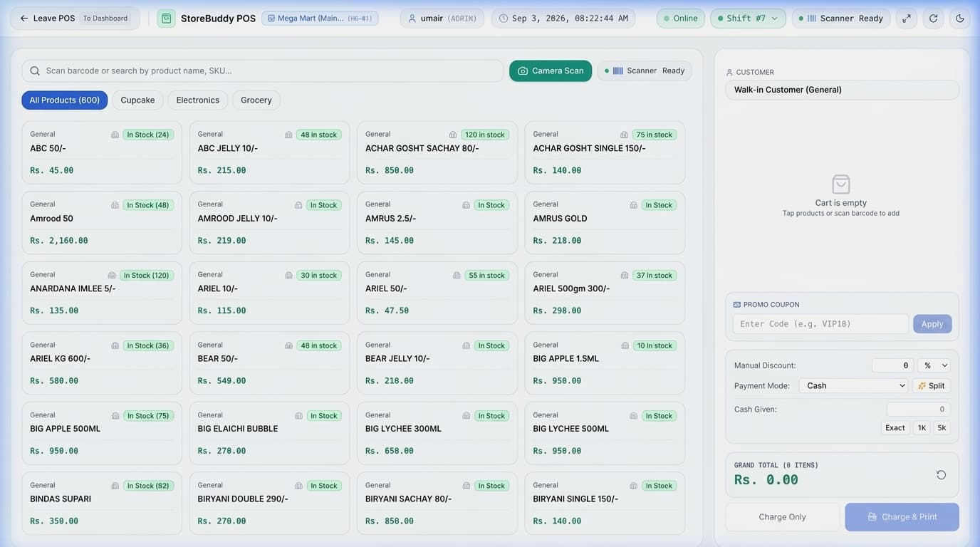Click the 'In Stock (36)' badge
This screenshot has height=547, width=980.
point(148,345)
